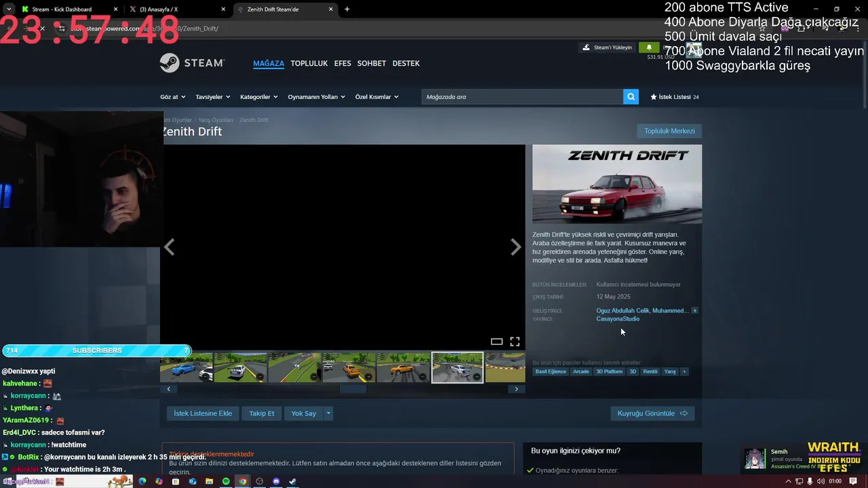Switch media player to theater mode

[496, 342]
